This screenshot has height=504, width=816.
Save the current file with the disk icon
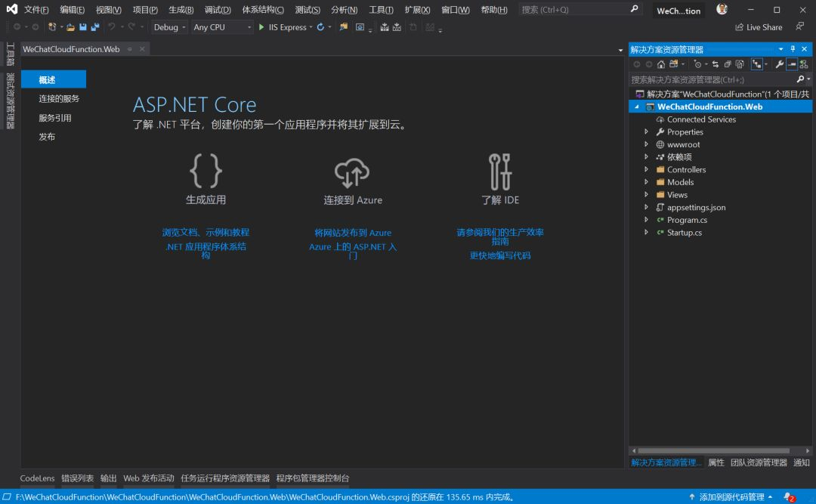coord(83,27)
